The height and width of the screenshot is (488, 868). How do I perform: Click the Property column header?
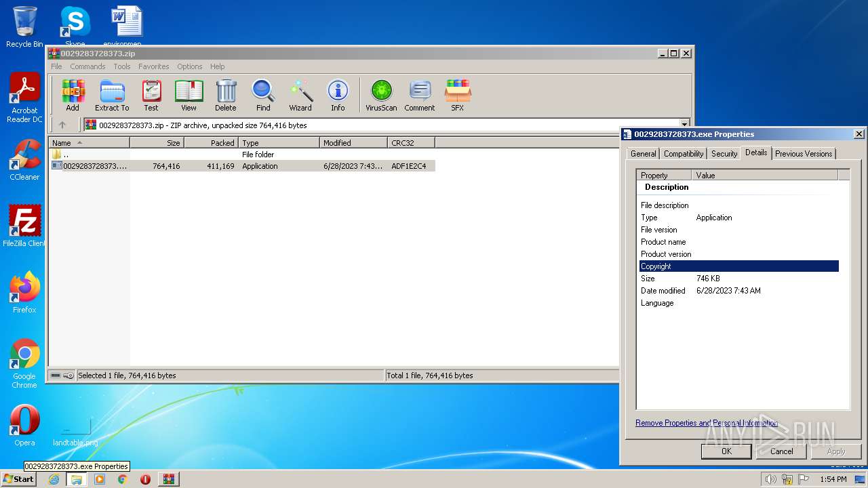pos(665,175)
